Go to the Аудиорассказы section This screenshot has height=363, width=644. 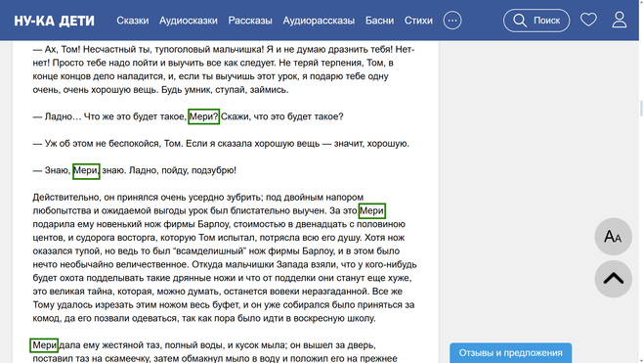[x=319, y=21]
